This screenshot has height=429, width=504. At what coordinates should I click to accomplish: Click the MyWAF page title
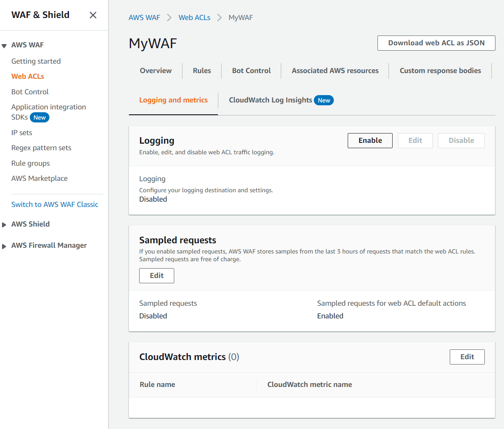tap(153, 43)
